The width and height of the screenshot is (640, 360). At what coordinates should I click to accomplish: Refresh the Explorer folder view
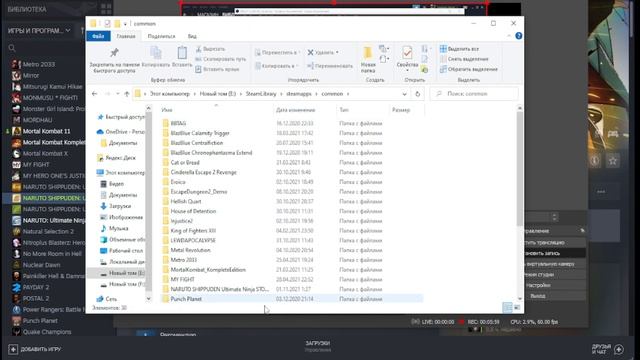(418, 94)
